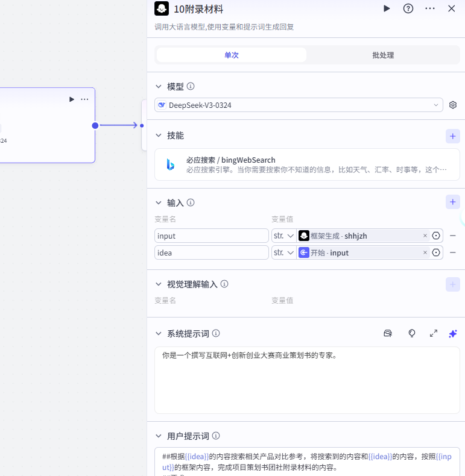465x476 pixels.
Task: Edit the 'input' variable name field
Action: [x=212, y=236]
